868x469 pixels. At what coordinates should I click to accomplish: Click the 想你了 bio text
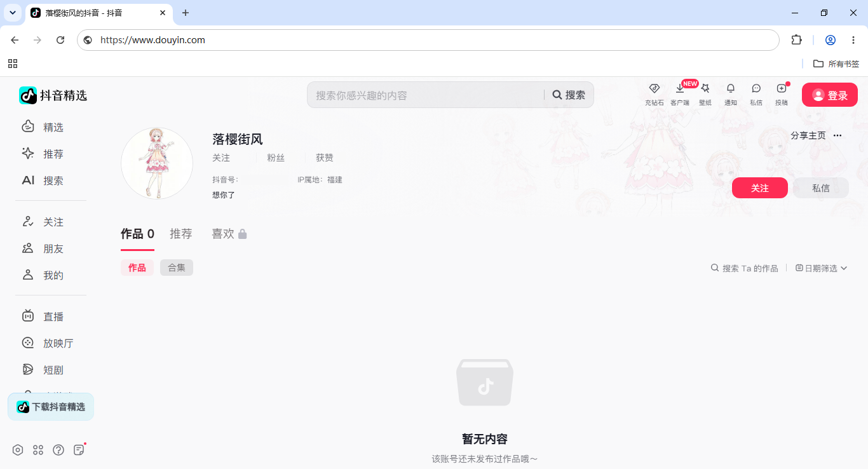pos(224,195)
